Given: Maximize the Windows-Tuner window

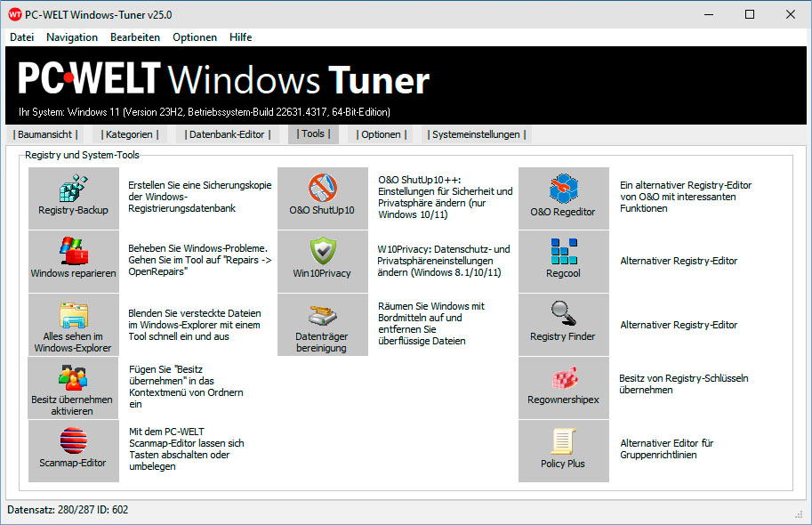Looking at the screenshot, I should point(750,14).
